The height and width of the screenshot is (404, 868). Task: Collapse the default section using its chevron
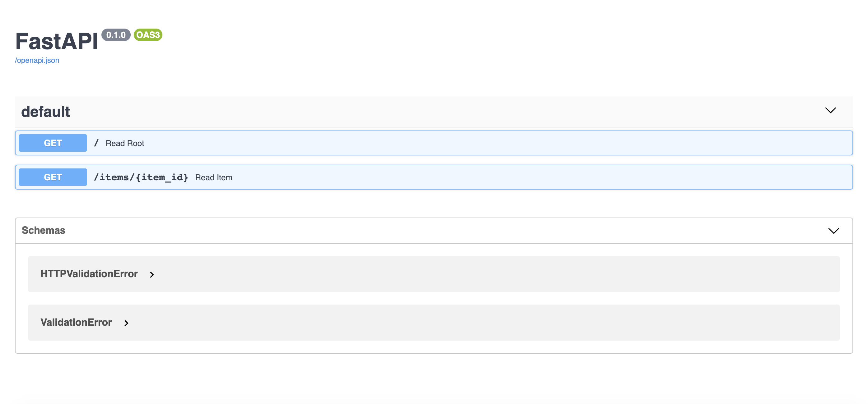[830, 110]
